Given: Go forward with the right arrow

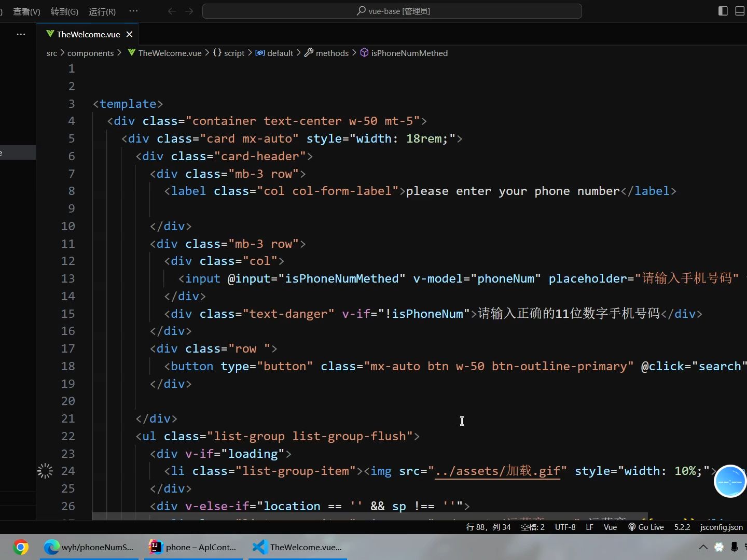Looking at the screenshot, I should (189, 11).
